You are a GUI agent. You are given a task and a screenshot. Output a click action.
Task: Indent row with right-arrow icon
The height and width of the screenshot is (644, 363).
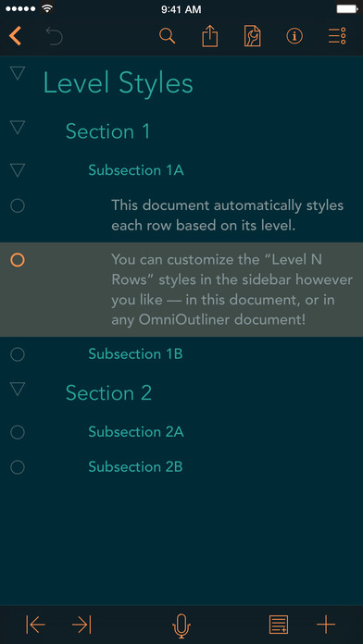81,625
